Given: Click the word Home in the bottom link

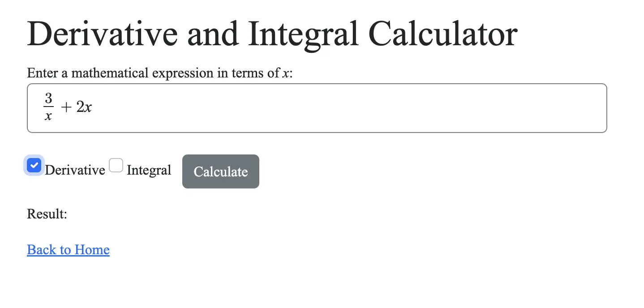Looking at the screenshot, I should pos(92,249).
